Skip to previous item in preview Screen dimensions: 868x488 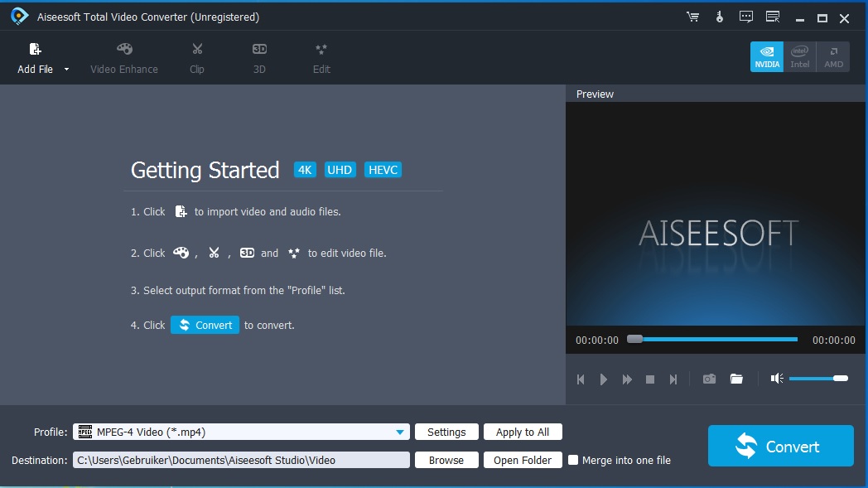pyautogui.click(x=581, y=379)
